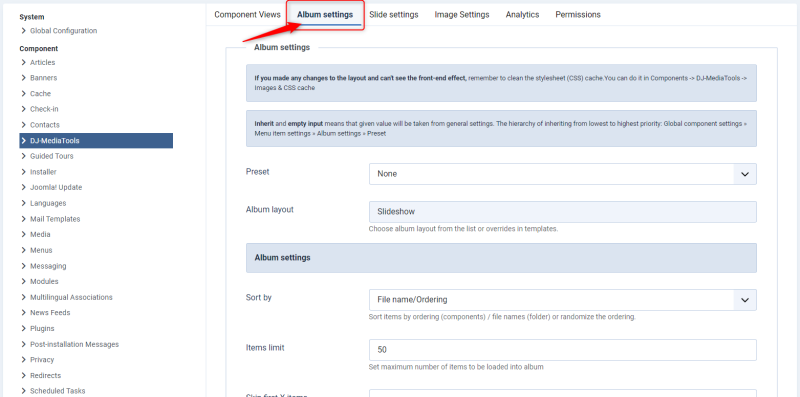Select Multilingual Associations entry

point(71,297)
